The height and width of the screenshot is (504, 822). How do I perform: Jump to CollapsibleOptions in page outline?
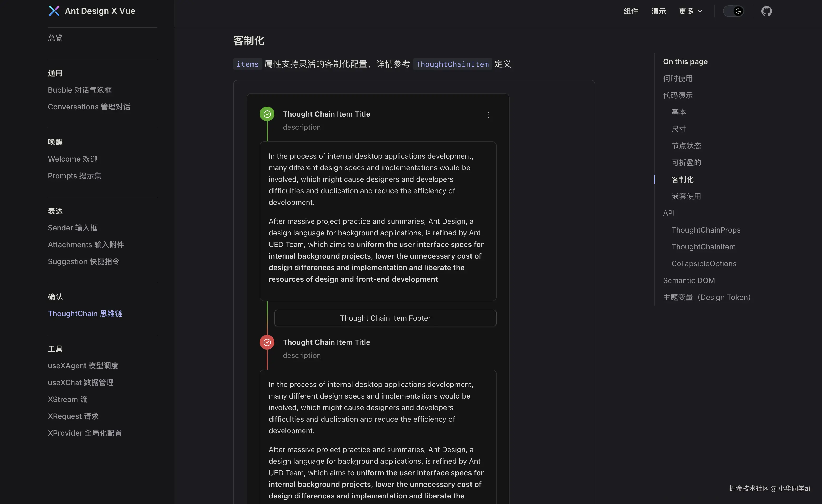point(704,264)
